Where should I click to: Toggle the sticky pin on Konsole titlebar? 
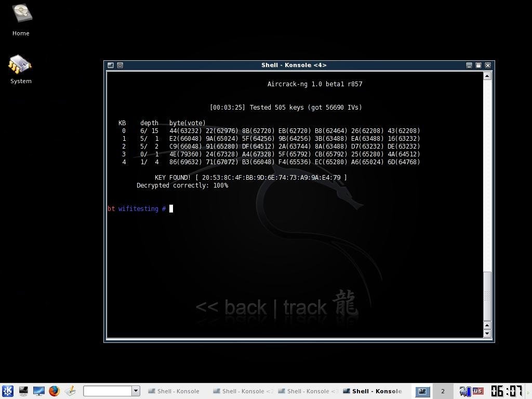[120, 65]
